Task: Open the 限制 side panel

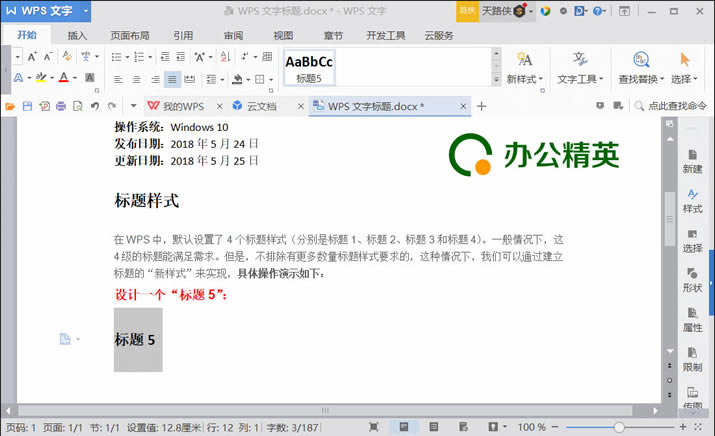Action: coord(692,359)
